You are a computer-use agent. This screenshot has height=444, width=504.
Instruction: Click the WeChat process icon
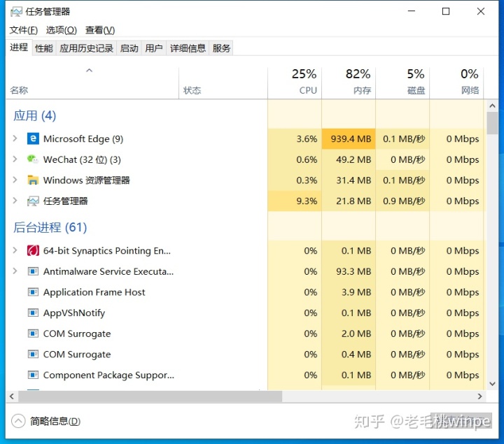click(x=33, y=159)
